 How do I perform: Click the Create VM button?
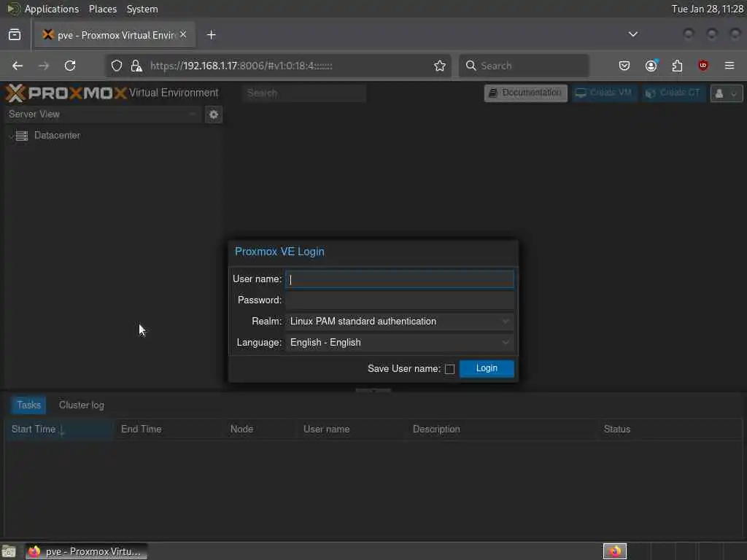click(x=604, y=93)
